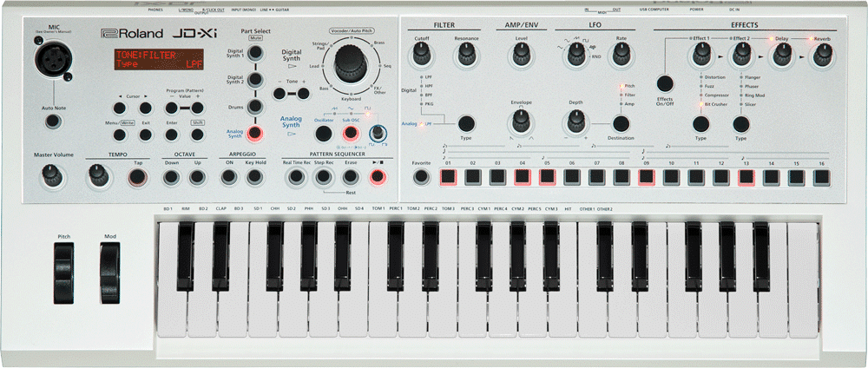Toggle step pad 01
Viewport: 868px width, 368px height.
[448, 177]
